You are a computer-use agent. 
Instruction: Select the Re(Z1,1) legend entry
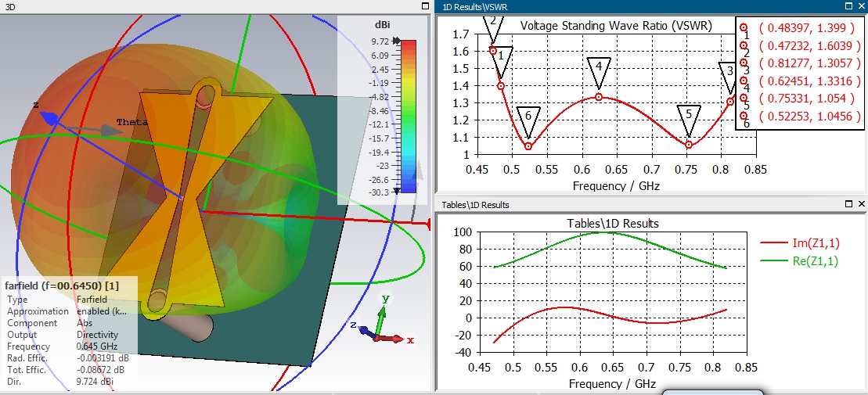tap(800, 261)
